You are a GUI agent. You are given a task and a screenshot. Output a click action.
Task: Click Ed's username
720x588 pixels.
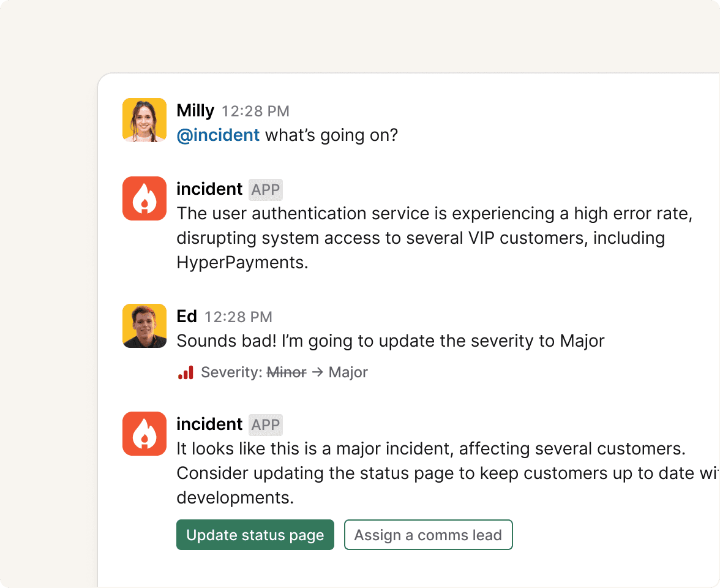(x=186, y=317)
